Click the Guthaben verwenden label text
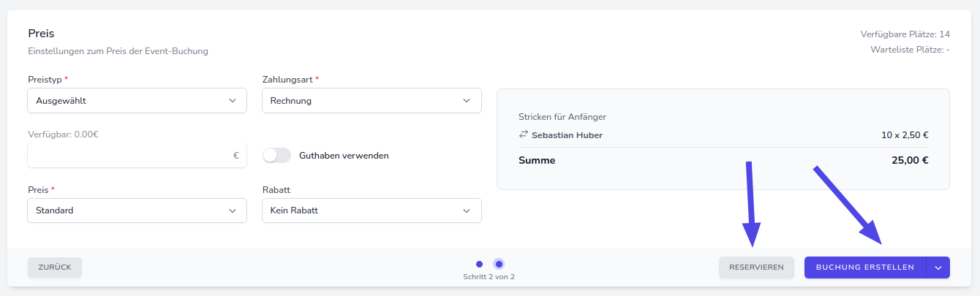This screenshot has height=296, width=980. click(344, 156)
